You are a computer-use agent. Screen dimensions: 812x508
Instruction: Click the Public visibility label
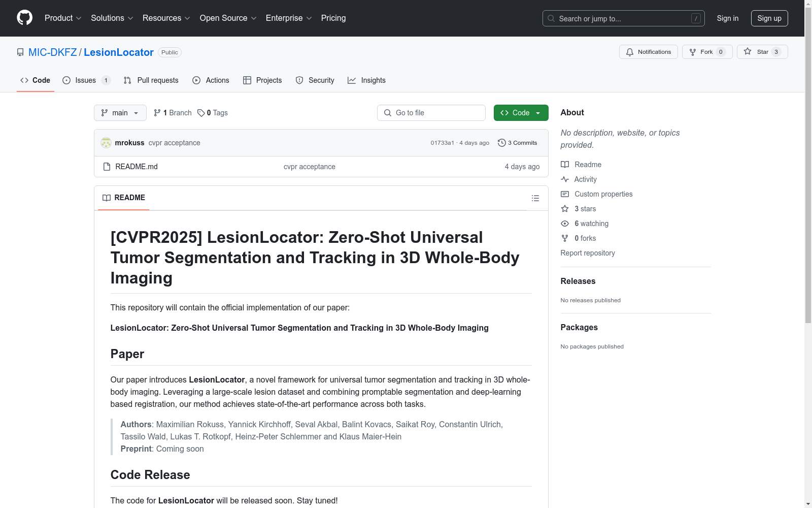(170, 52)
